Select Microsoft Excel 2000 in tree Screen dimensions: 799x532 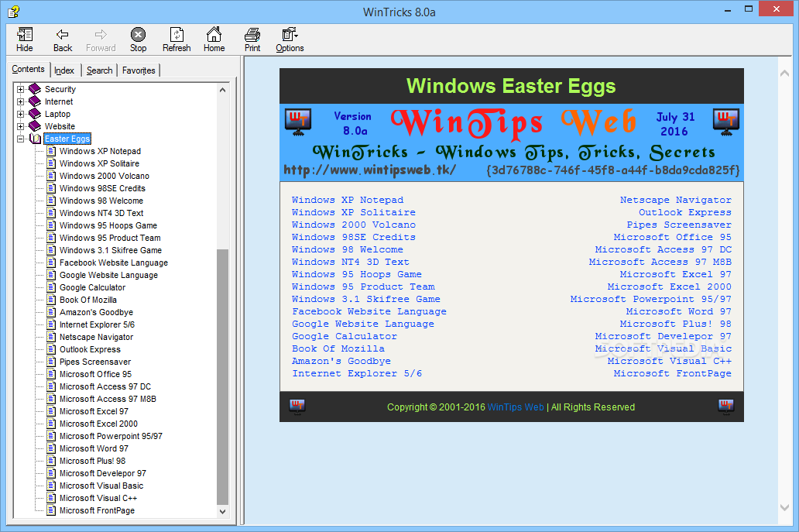pos(98,424)
